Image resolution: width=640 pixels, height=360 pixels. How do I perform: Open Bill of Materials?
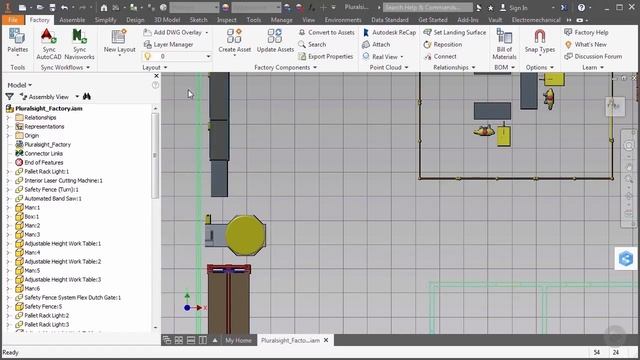click(504, 44)
